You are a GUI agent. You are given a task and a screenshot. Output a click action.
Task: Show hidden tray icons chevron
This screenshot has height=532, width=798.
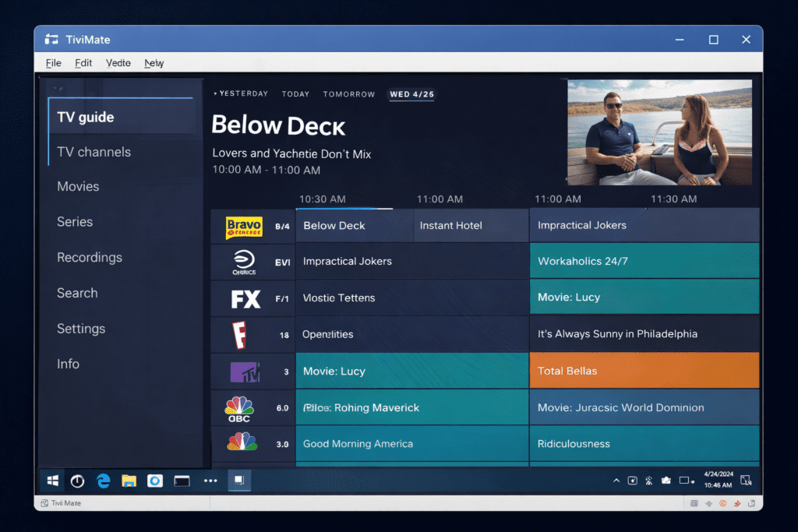(x=616, y=480)
